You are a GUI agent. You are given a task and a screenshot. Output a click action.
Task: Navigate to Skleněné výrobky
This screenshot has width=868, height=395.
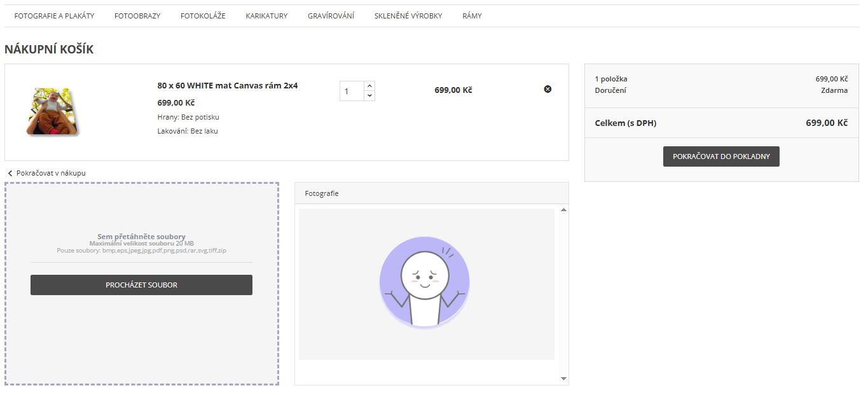click(x=408, y=16)
